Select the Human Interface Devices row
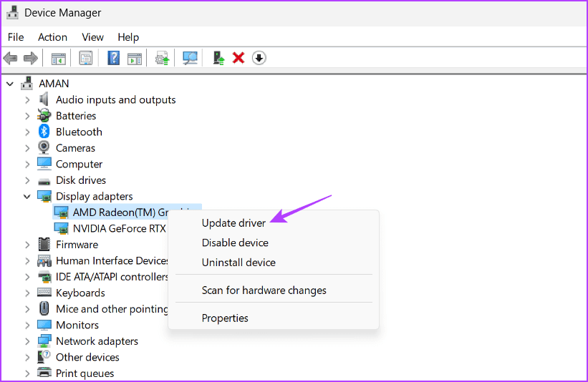Screen dimensions: 588x382 pyautogui.click(x=112, y=260)
